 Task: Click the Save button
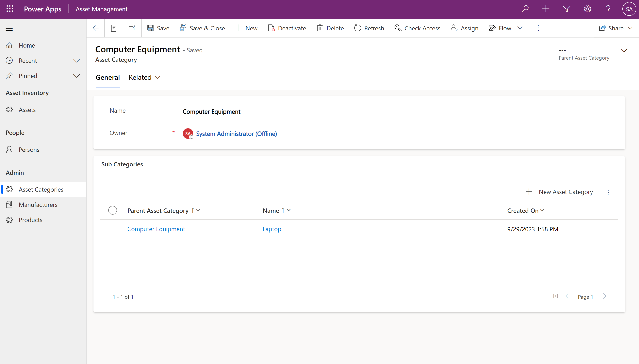[x=158, y=28]
